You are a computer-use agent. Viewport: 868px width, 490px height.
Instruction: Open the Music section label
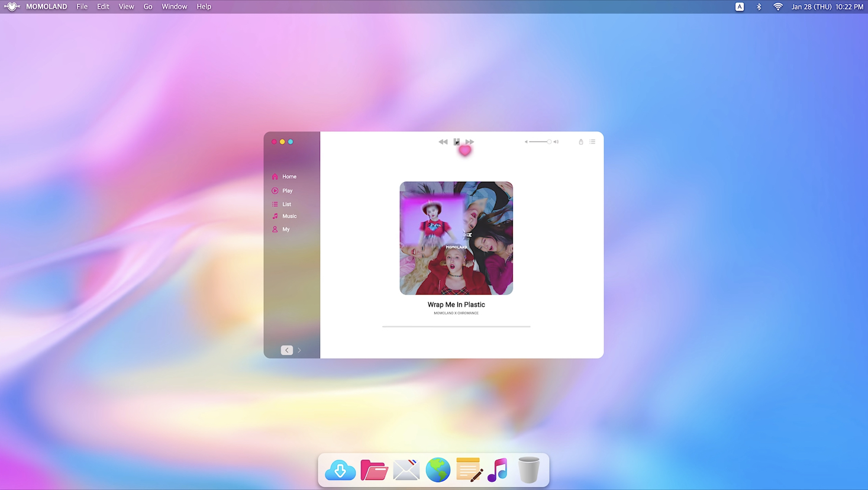point(289,216)
